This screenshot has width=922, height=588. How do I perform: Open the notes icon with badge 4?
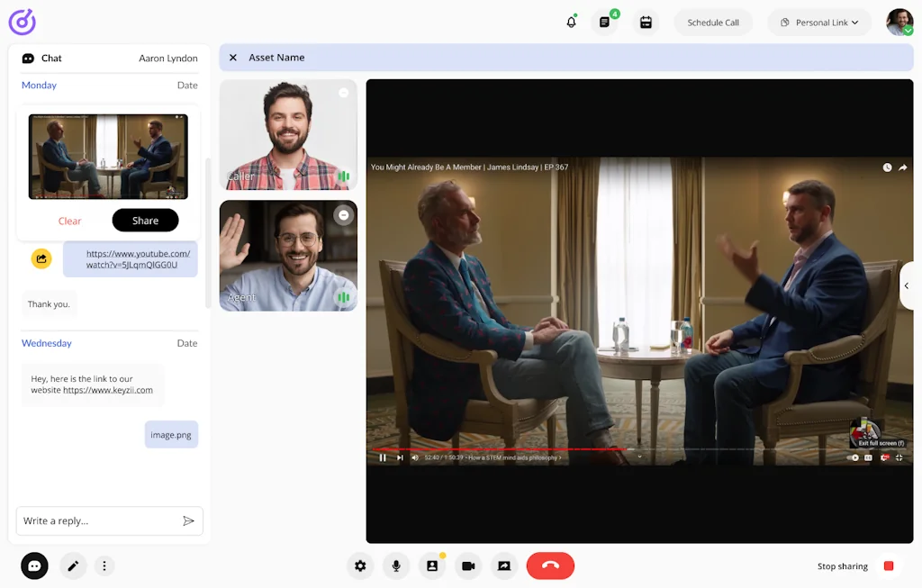click(x=604, y=23)
